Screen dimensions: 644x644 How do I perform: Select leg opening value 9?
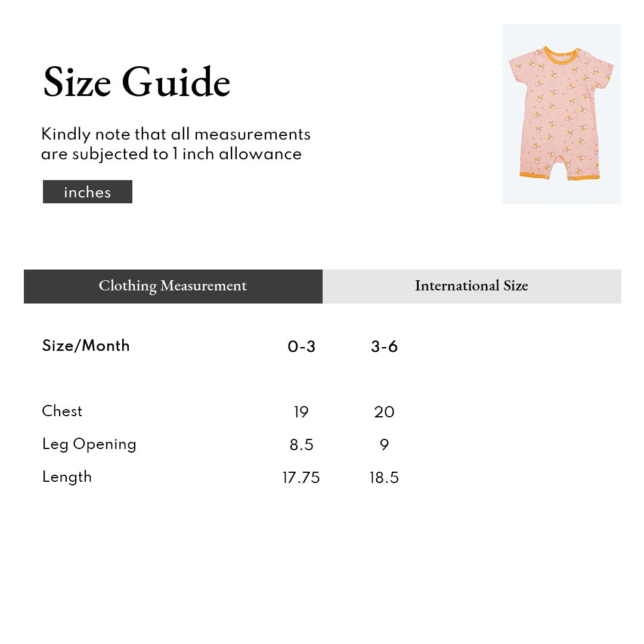384,445
